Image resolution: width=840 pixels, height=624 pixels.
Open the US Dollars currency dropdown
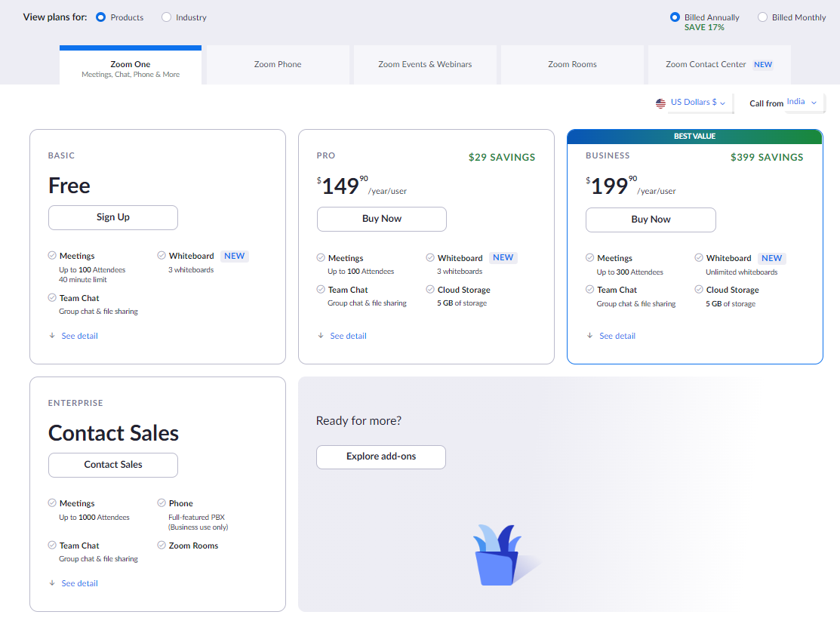697,103
